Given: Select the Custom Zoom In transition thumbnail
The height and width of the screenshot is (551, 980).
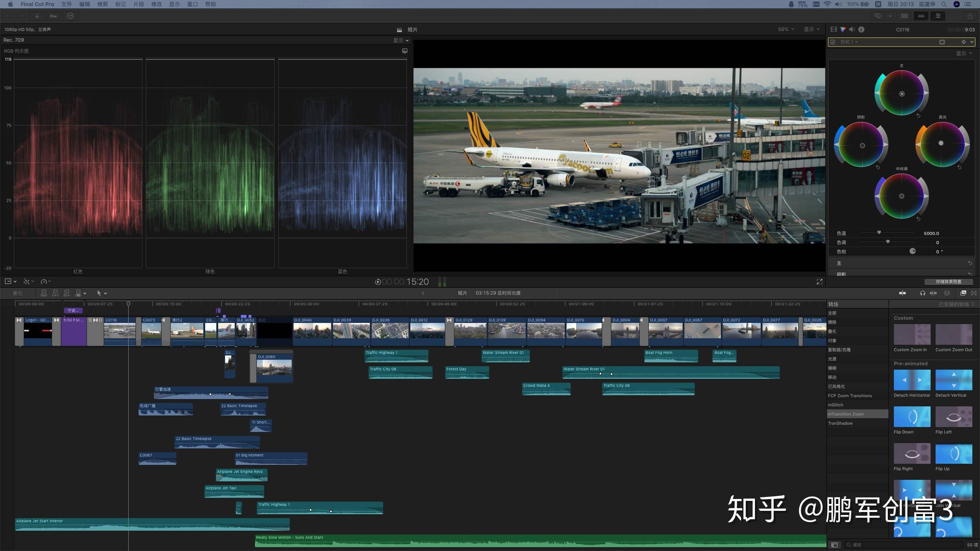Looking at the screenshot, I should click(912, 334).
